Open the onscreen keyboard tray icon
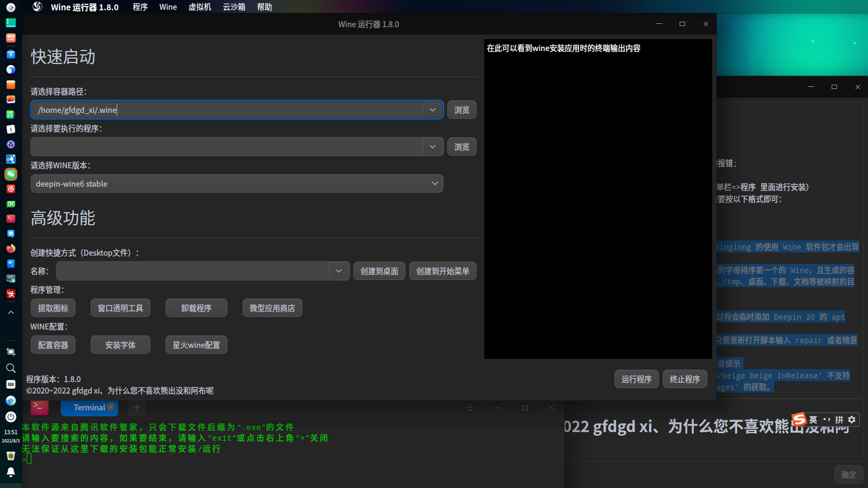868x488 pixels. pos(10,384)
